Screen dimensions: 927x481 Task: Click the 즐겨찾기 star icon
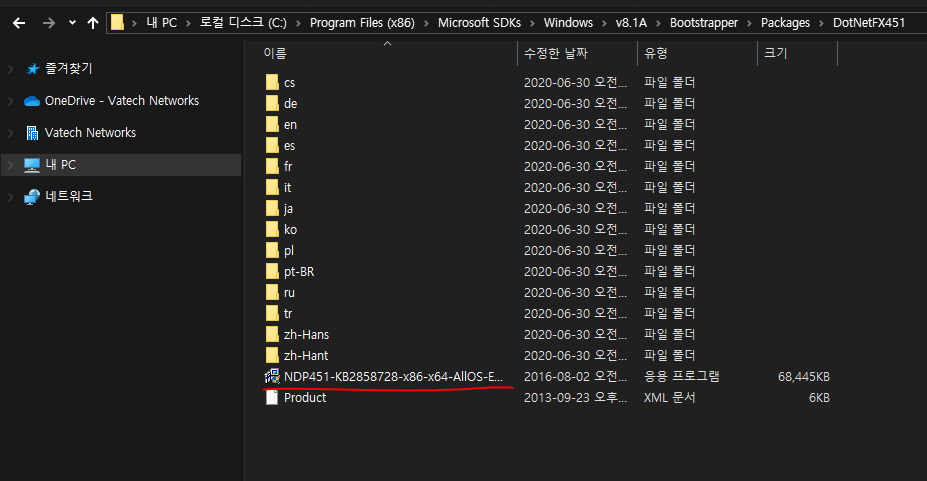click(x=33, y=69)
